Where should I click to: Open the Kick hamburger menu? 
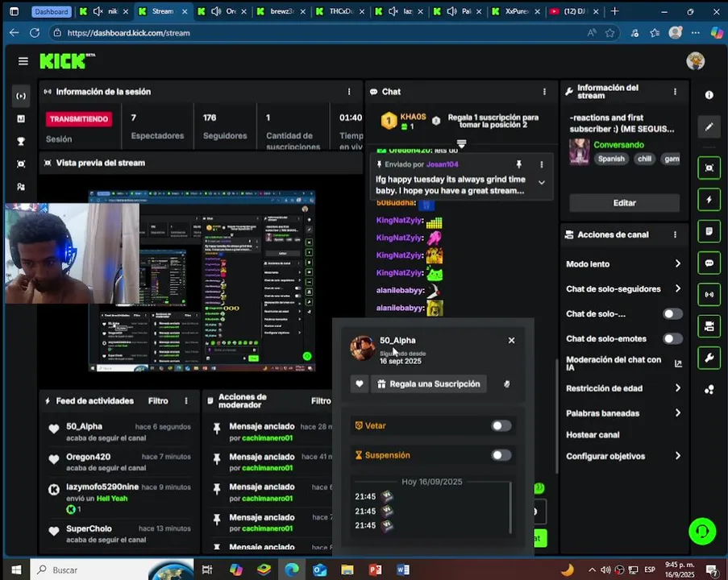[x=23, y=61]
